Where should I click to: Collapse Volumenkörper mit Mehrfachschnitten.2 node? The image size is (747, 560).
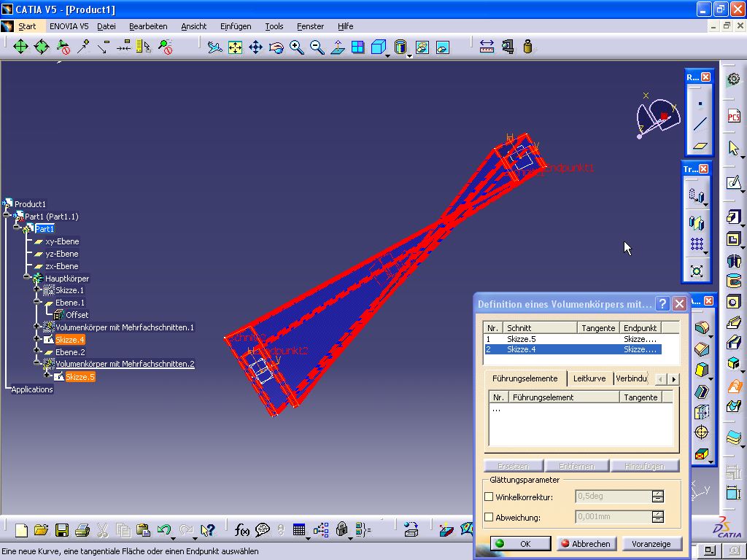pos(37,363)
